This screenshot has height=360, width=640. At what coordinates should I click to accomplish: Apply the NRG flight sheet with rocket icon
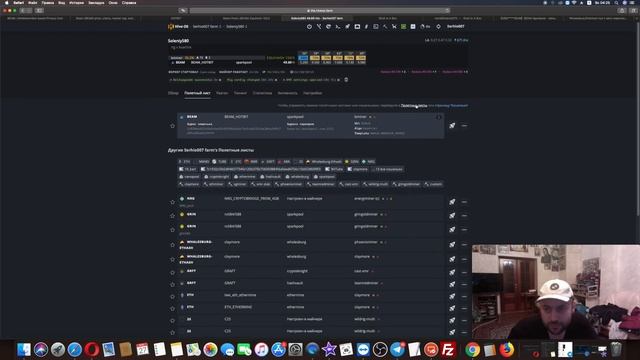point(452,202)
